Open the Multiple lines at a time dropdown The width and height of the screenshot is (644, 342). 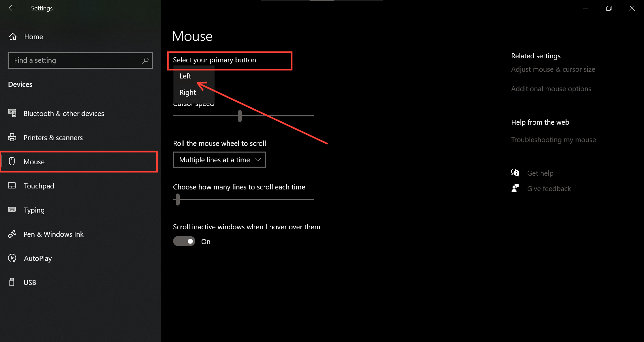(219, 160)
